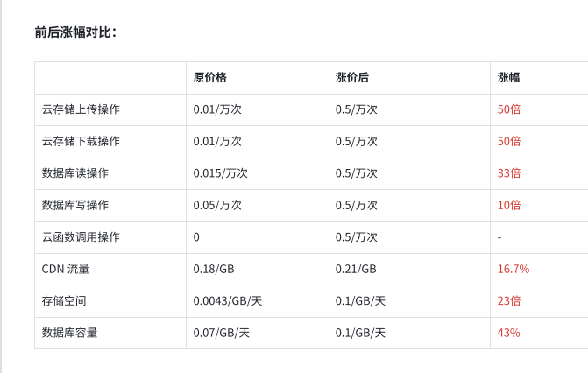Click the red 23倍 increase value
The height and width of the screenshot is (373, 588).
509,300
